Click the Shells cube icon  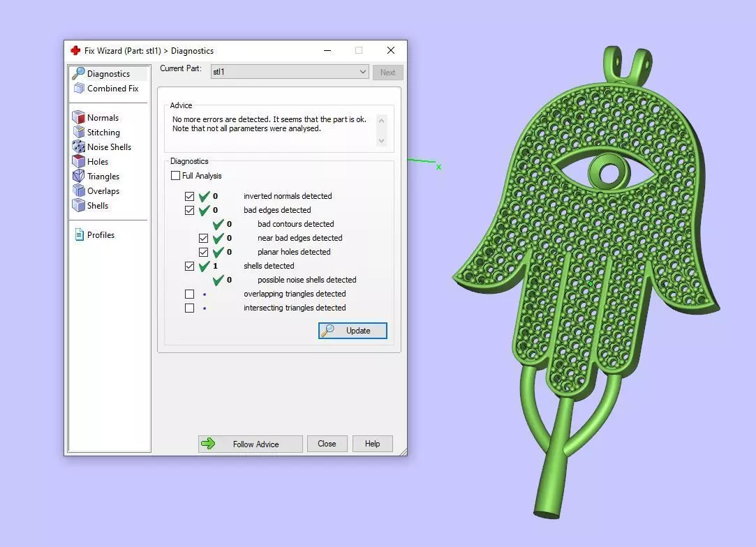tap(79, 205)
